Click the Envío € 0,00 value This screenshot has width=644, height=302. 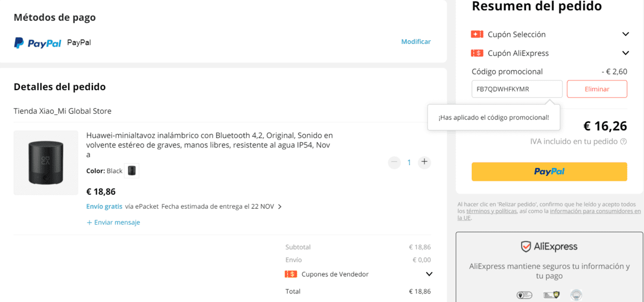click(x=421, y=260)
